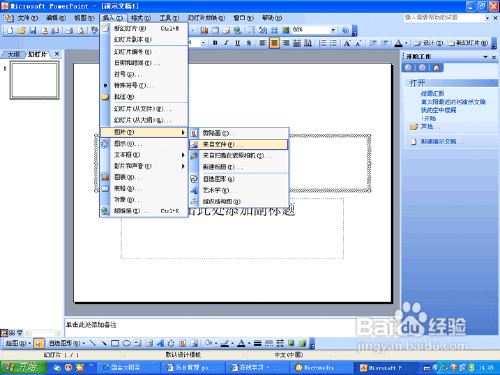Click the Print toolbar icon
The image size is (500, 375).
(69, 31)
